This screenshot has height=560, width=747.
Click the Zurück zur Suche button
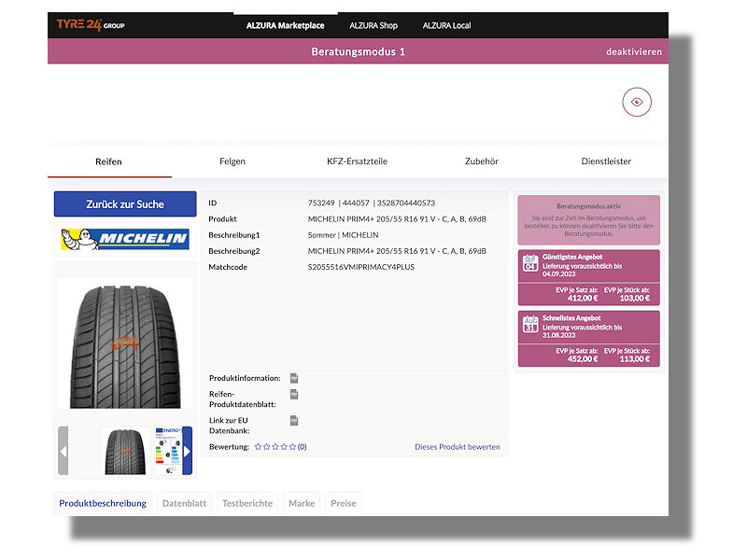click(x=125, y=203)
